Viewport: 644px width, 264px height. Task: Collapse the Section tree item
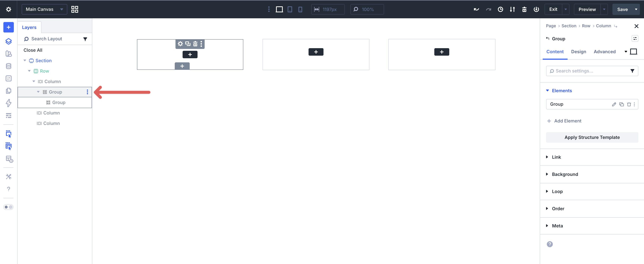[25, 60]
